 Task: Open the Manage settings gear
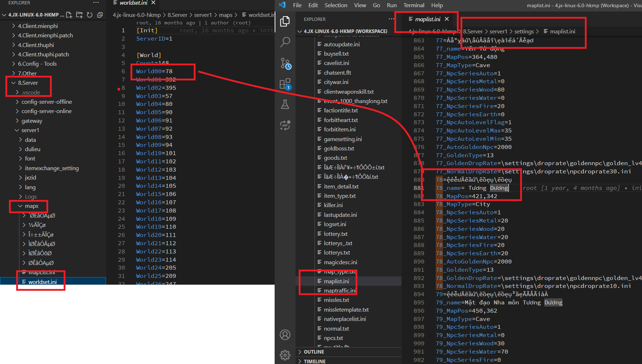coord(285,355)
